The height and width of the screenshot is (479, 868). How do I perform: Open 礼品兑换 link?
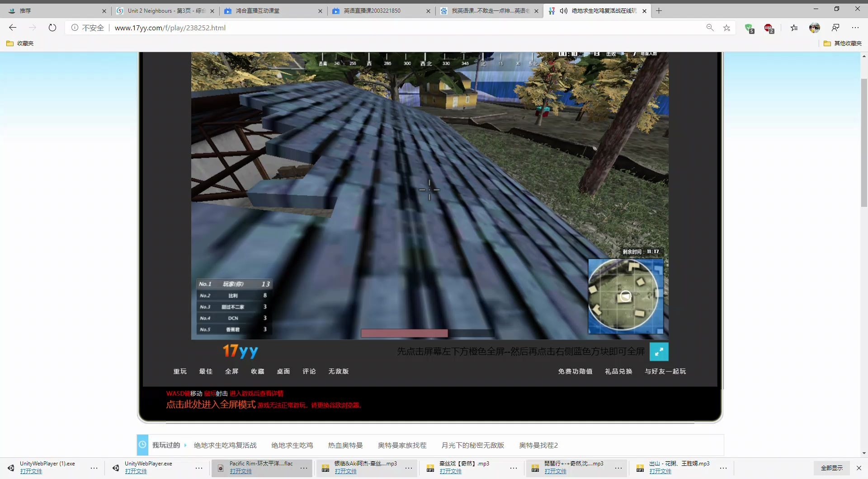618,371
